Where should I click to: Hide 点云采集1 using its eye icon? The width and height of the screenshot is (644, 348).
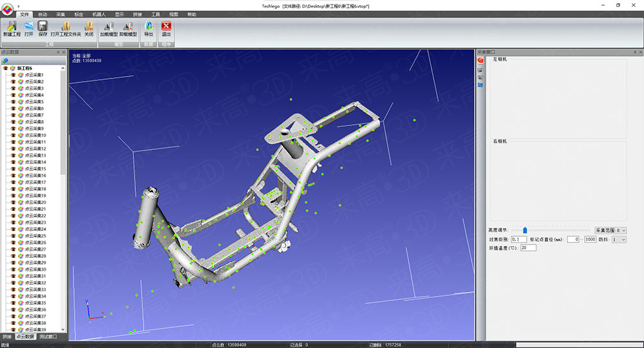13,75
